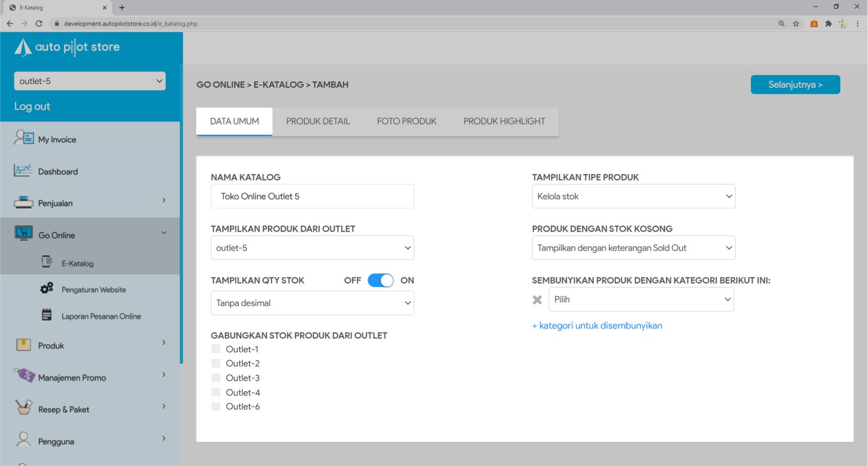Viewport: 868px width, 466px height.
Task: Open the Tampilkan Tipe Produk dropdown
Action: (x=633, y=196)
